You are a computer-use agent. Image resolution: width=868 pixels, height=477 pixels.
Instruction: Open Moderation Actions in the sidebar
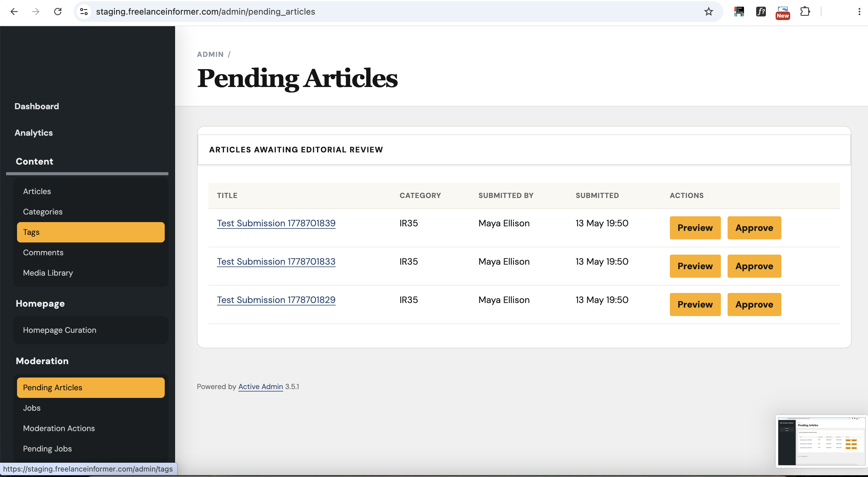91,428
